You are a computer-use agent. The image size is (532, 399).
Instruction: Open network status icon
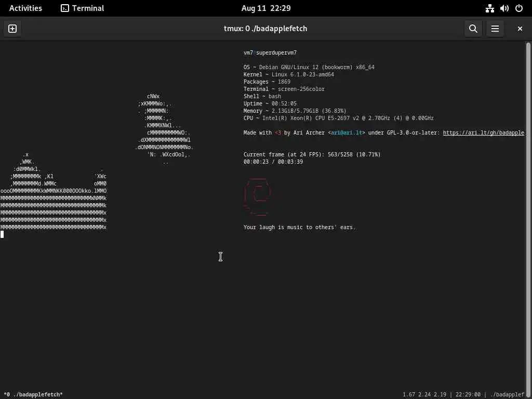[x=489, y=8]
